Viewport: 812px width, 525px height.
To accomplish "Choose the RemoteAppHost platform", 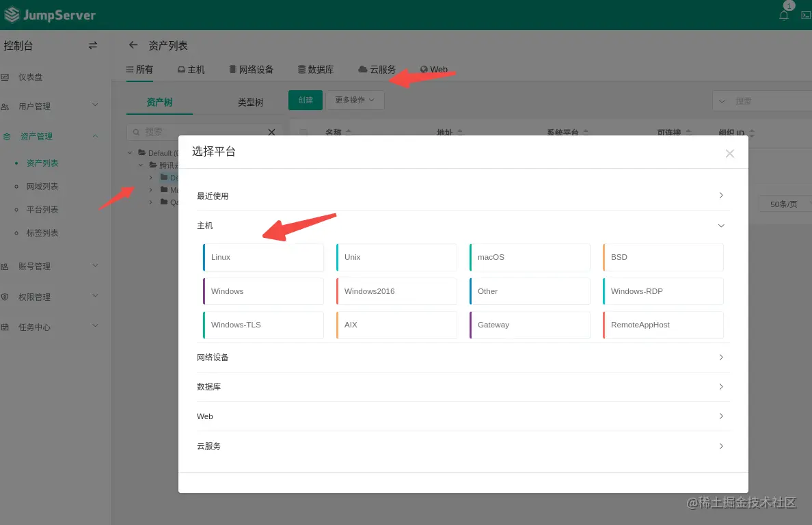I will [663, 325].
